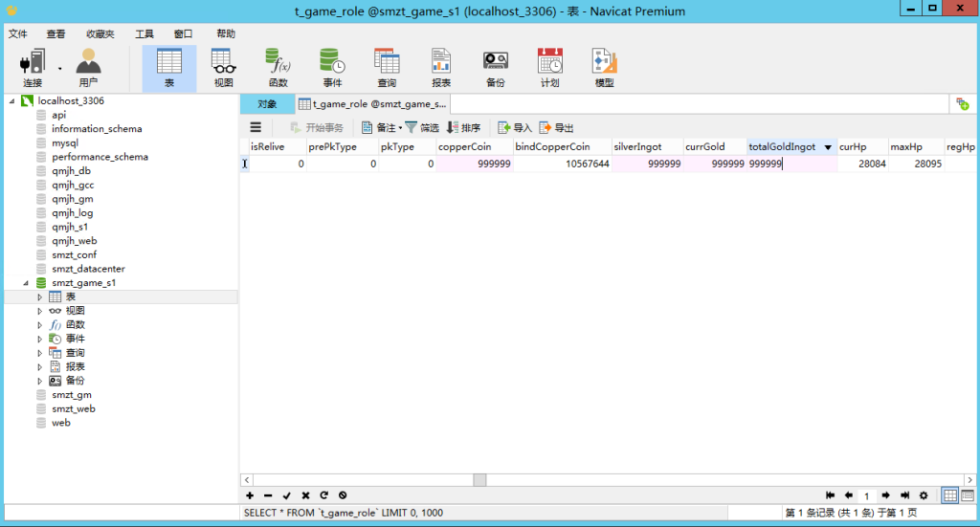Screen dimensions: 980x527
Task: Select the View (视图) toolbar icon
Action: tap(223, 68)
